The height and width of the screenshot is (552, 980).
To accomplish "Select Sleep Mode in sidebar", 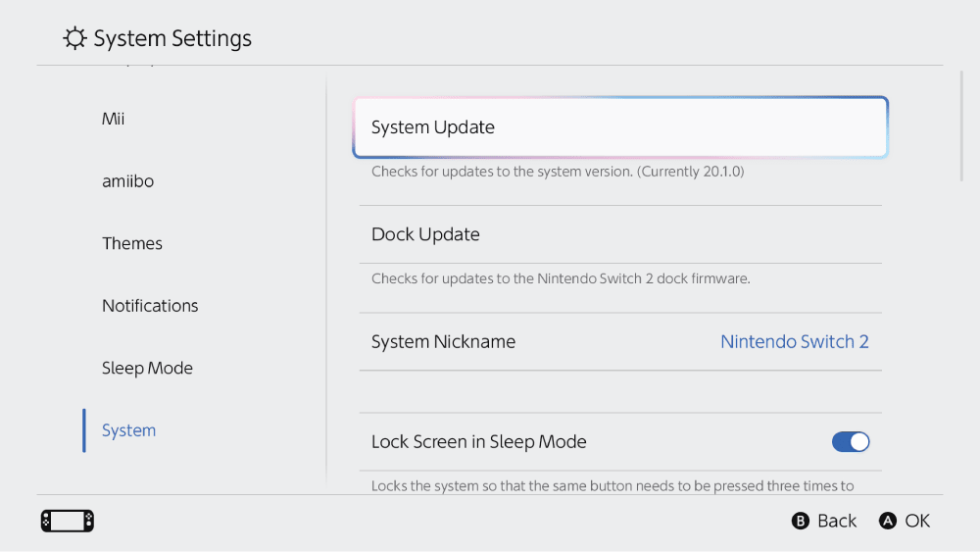I will coord(147,368).
